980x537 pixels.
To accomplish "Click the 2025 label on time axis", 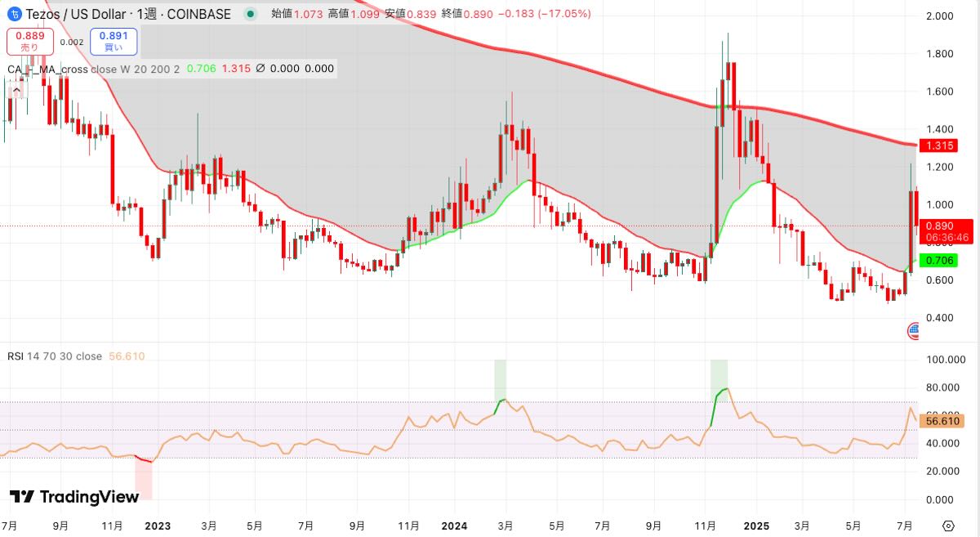I will point(755,525).
